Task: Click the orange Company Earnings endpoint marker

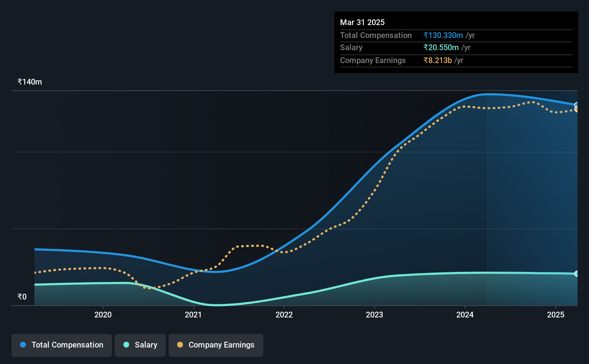Action: point(577,109)
